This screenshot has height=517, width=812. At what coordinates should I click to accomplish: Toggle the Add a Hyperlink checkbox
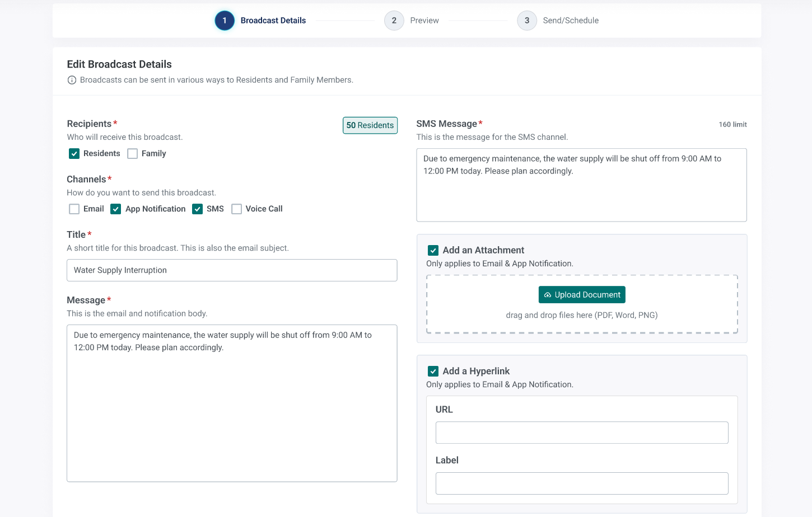433,371
